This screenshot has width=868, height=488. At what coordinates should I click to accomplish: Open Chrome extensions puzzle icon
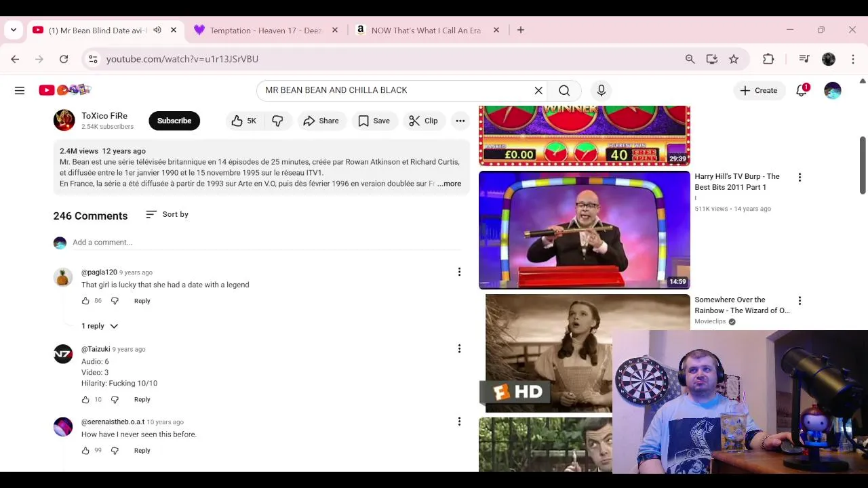tap(768, 59)
